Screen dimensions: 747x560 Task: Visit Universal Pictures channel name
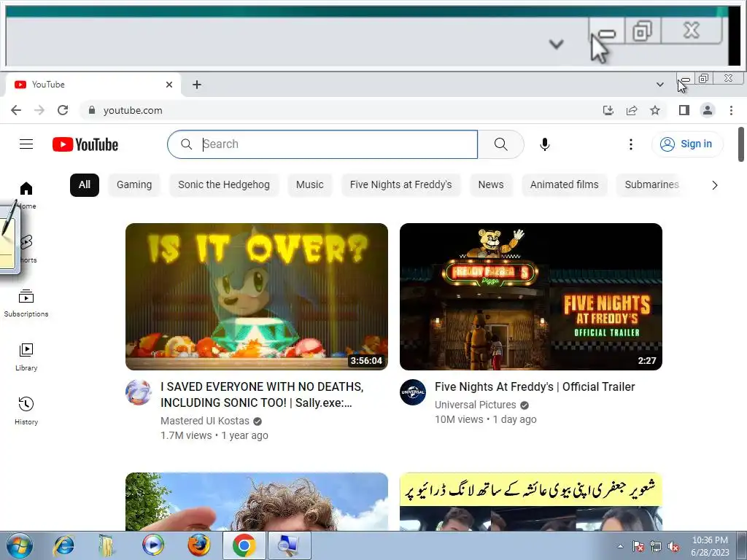click(x=475, y=405)
